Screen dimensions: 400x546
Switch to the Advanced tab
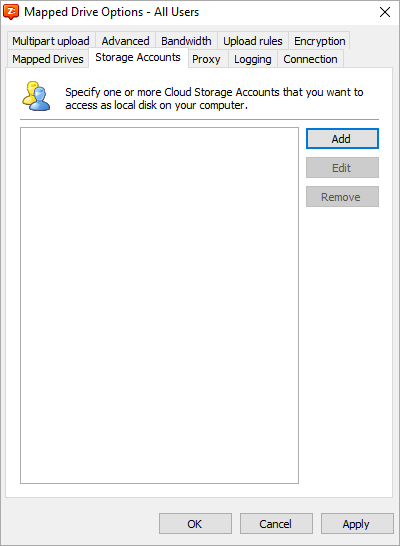click(x=125, y=41)
